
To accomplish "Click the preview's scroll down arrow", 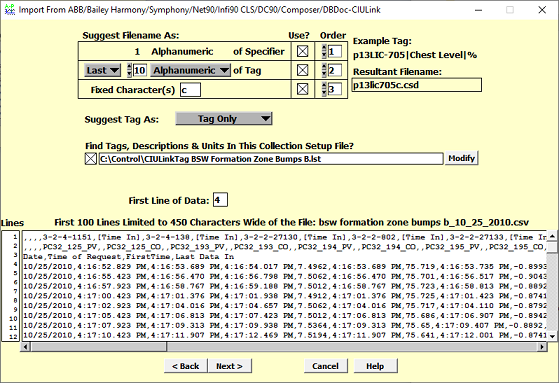I will (x=552, y=336).
